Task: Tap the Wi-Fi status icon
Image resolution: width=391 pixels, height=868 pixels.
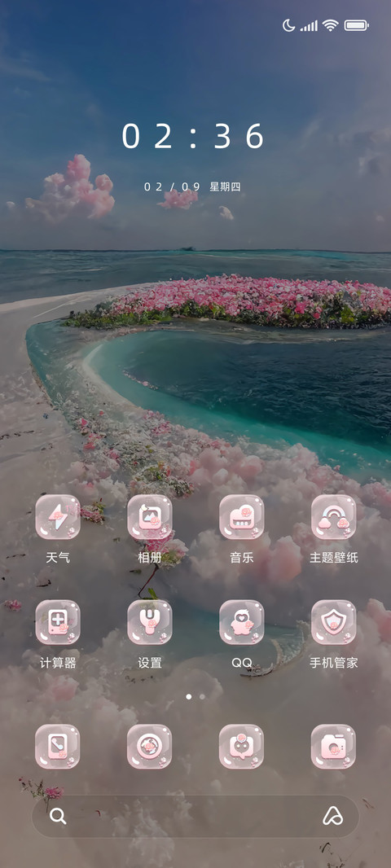Action: (x=331, y=25)
